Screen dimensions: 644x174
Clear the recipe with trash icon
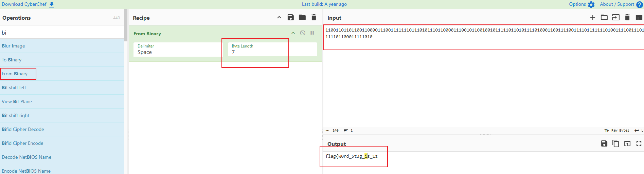click(314, 17)
